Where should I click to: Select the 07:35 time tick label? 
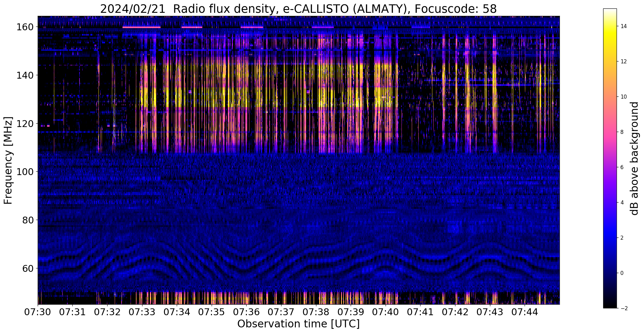212,312
